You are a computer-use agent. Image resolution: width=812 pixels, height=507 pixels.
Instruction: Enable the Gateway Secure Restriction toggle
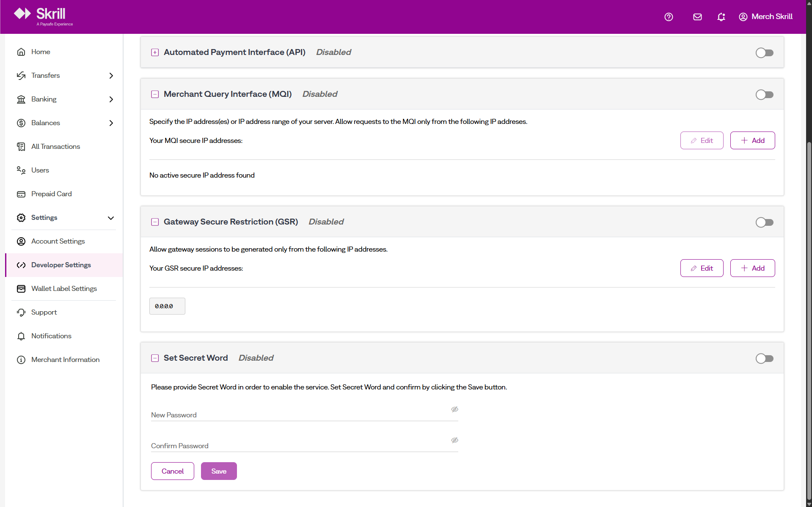click(764, 222)
